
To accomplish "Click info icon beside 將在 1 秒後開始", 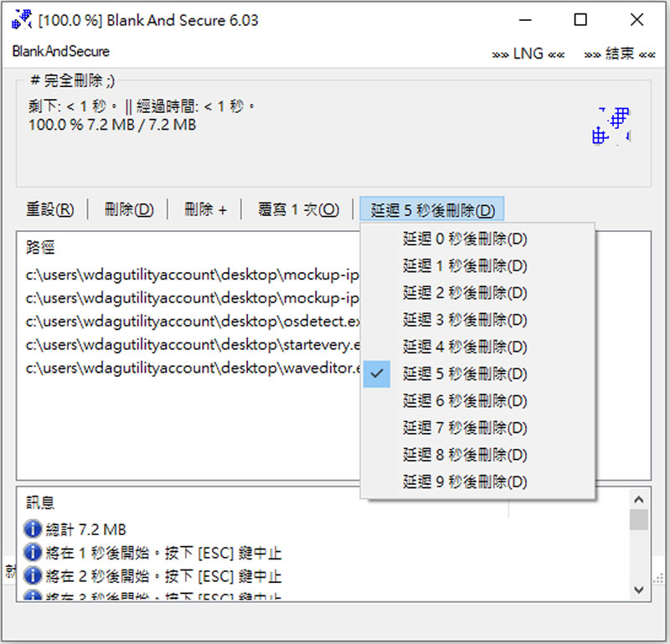I will [x=33, y=553].
